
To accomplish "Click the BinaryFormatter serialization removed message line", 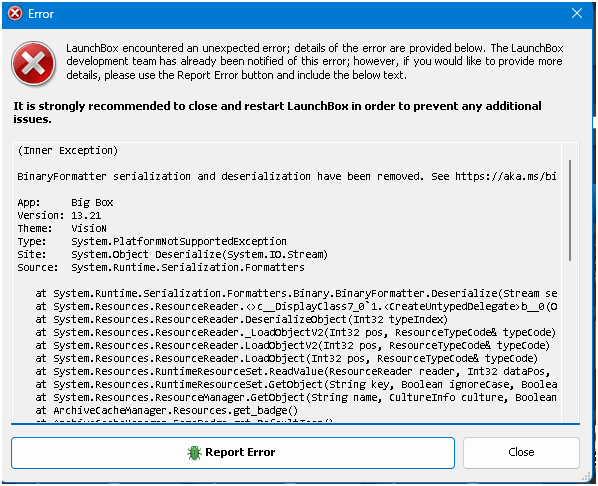I will tap(287, 176).
